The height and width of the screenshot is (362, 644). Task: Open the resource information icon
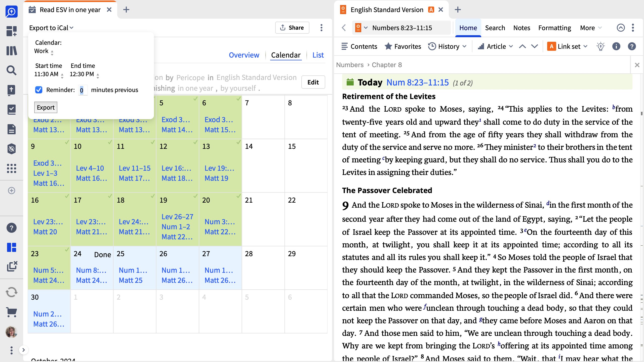(616, 47)
